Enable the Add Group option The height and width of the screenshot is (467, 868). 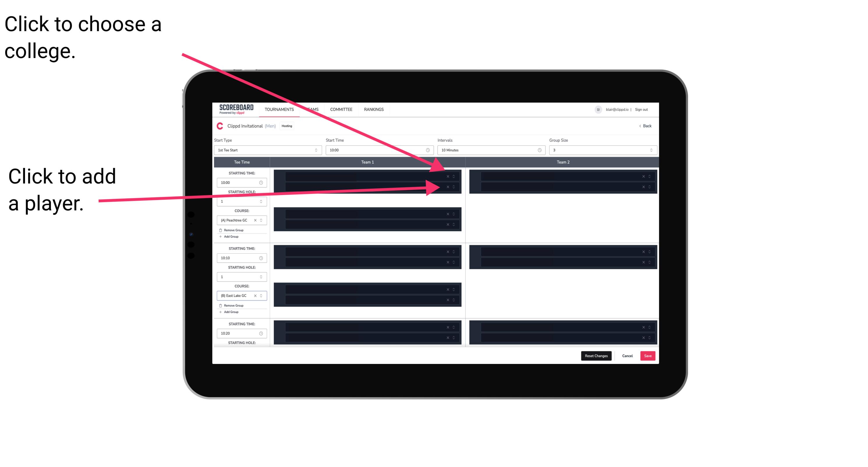(x=231, y=236)
